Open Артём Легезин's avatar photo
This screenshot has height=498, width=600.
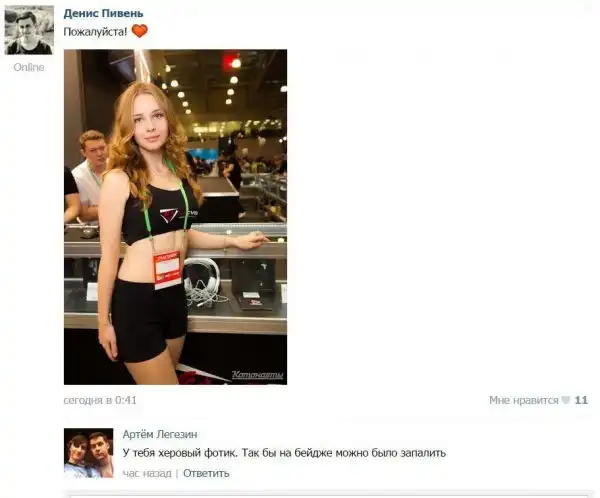(x=89, y=453)
